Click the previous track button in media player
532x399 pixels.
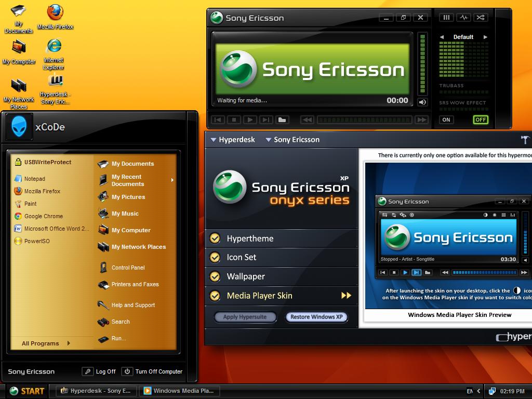(218, 119)
